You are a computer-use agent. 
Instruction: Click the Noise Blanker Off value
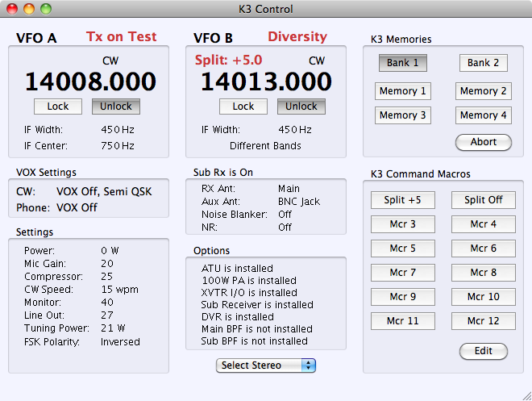(285, 215)
